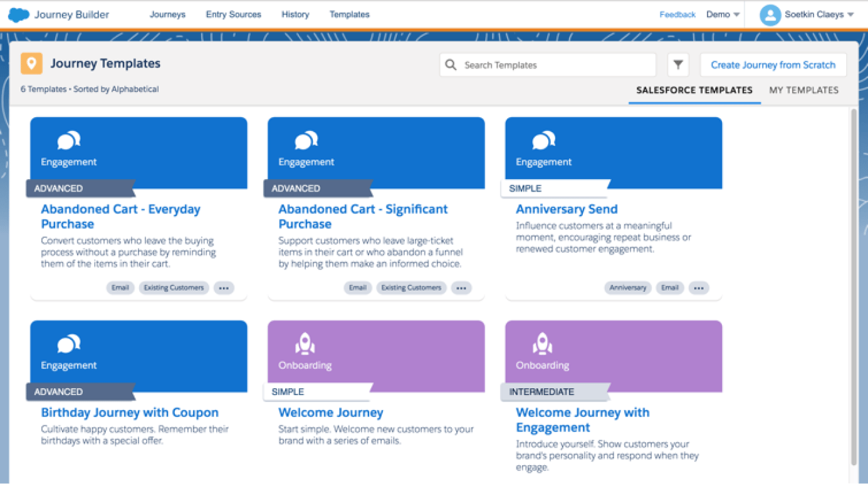The height and width of the screenshot is (484, 868).
Task: Click the search magnifier icon
Action: (x=451, y=64)
